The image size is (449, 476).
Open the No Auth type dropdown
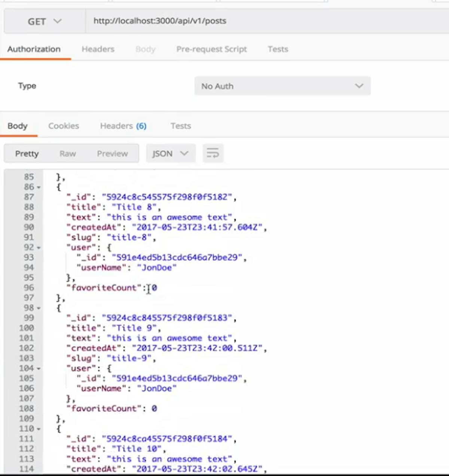pyautogui.click(x=282, y=86)
